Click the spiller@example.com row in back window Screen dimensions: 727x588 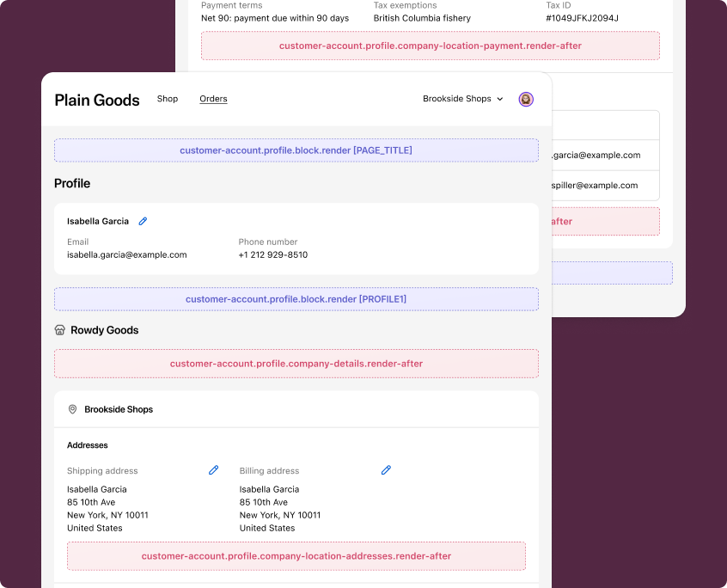(606, 186)
